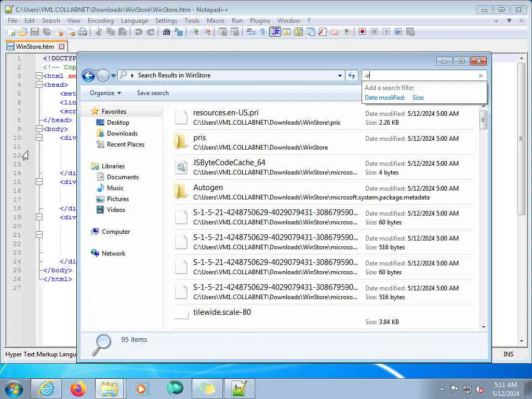Click the Save icon in Notepad++ toolbar

point(35,32)
